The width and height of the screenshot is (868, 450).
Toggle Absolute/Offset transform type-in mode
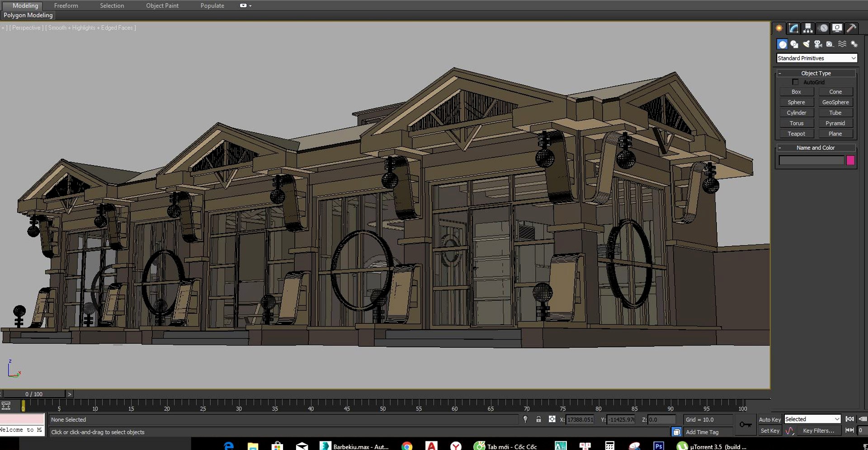(552, 419)
